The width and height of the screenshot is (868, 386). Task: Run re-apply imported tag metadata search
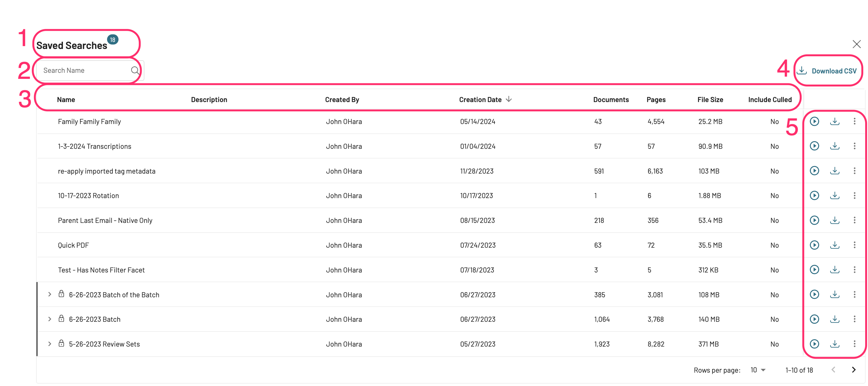814,171
